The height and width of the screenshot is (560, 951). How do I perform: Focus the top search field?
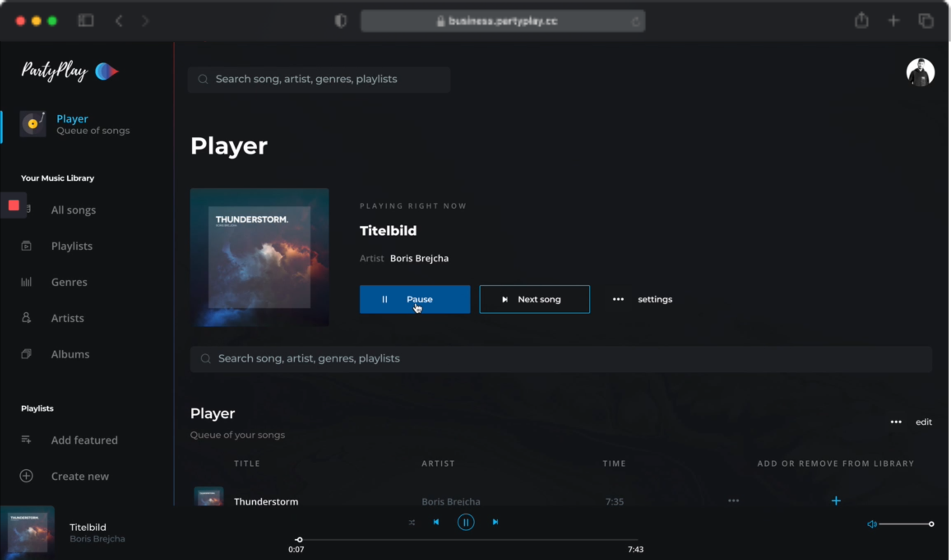319,79
